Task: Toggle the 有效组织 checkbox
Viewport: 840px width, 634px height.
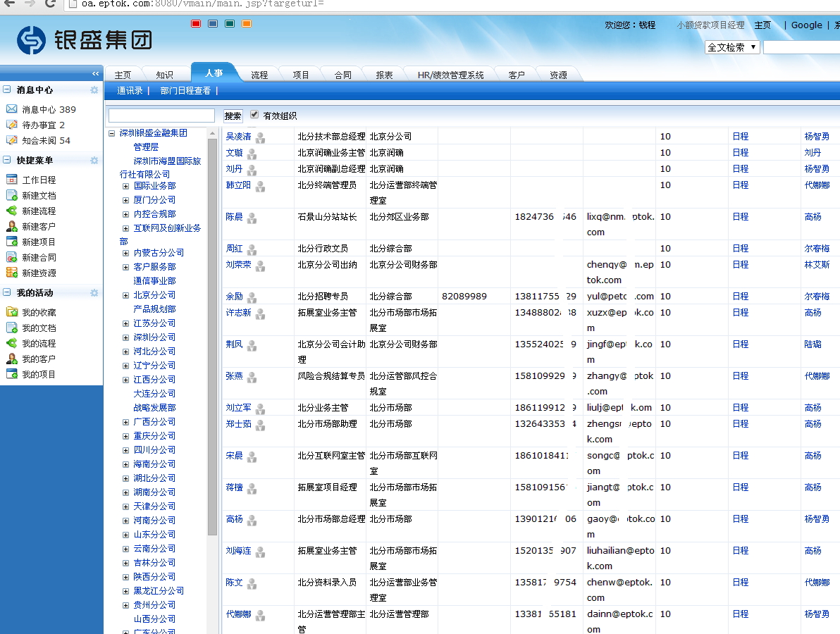Action: pyautogui.click(x=254, y=114)
